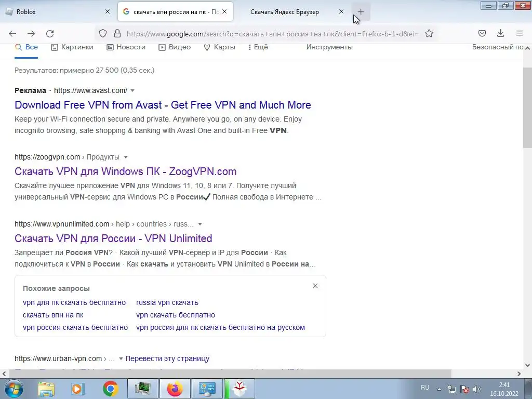Open Windows Explorer from taskbar
The width and height of the screenshot is (532, 399).
pyautogui.click(x=46, y=389)
